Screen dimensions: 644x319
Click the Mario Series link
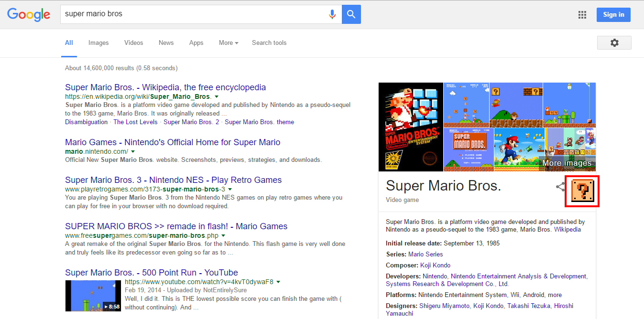(x=426, y=254)
